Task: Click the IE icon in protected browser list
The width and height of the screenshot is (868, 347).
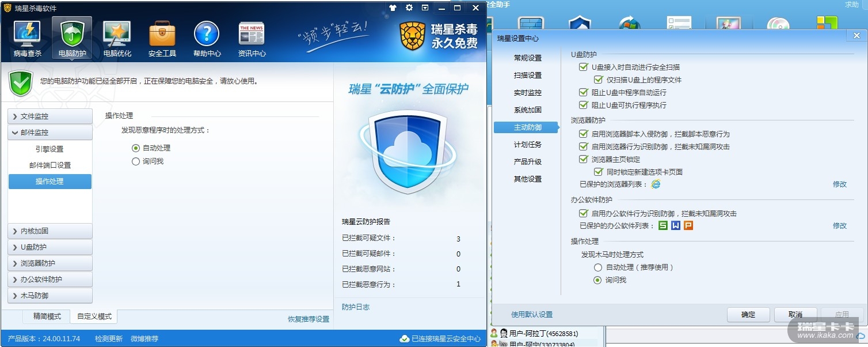Action: pyautogui.click(x=656, y=184)
